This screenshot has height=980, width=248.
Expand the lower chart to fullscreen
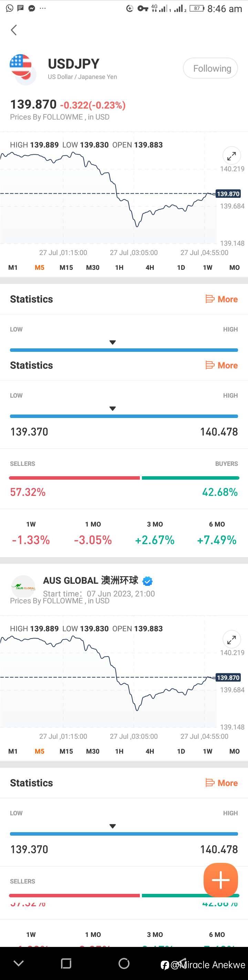click(x=231, y=640)
